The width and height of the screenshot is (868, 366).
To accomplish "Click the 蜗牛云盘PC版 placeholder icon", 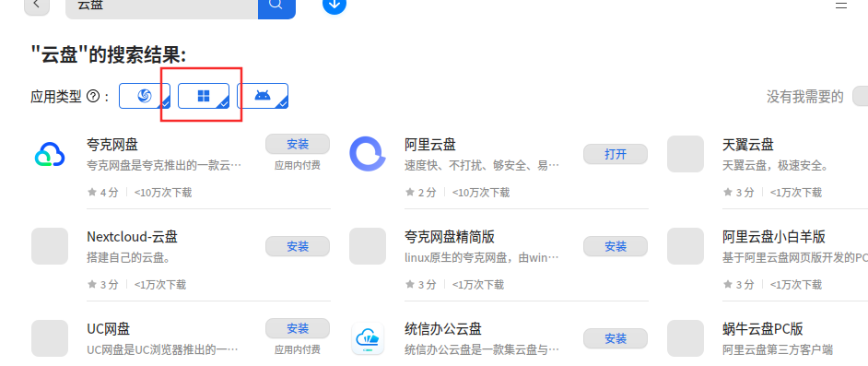I will pyautogui.click(x=686, y=338).
